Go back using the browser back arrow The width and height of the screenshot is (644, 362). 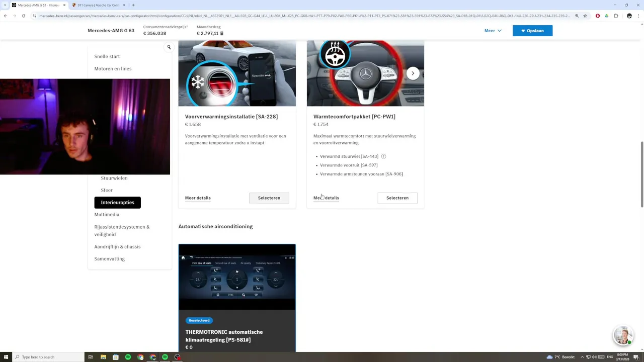(x=6, y=16)
